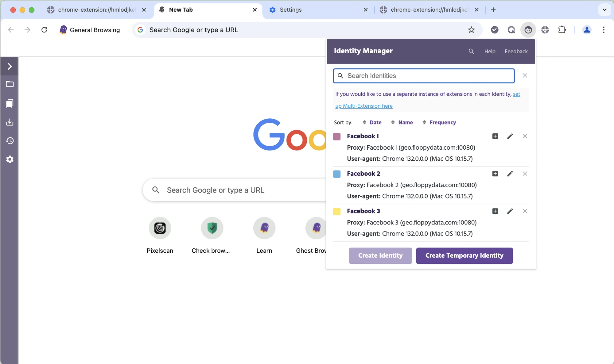Sort identities by Frequency
This screenshot has width=614, height=364.
pyautogui.click(x=439, y=122)
